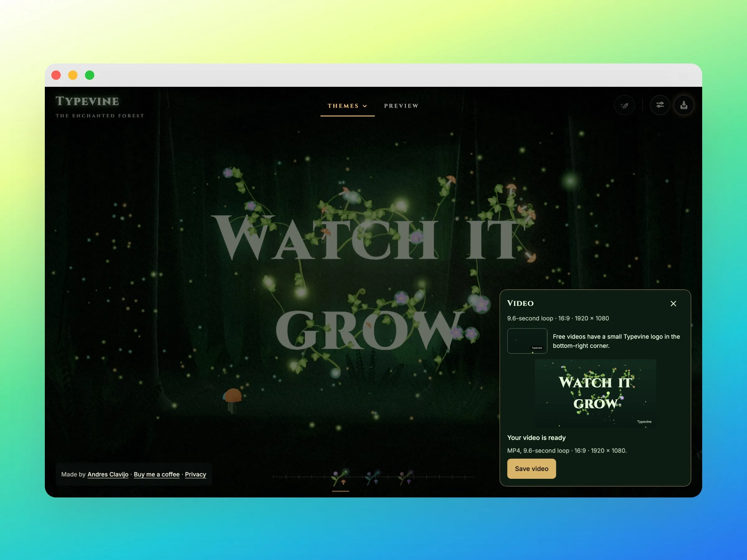Click the 'Free videos have a small Typevine logo' note
The height and width of the screenshot is (560, 747).
point(616,341)
